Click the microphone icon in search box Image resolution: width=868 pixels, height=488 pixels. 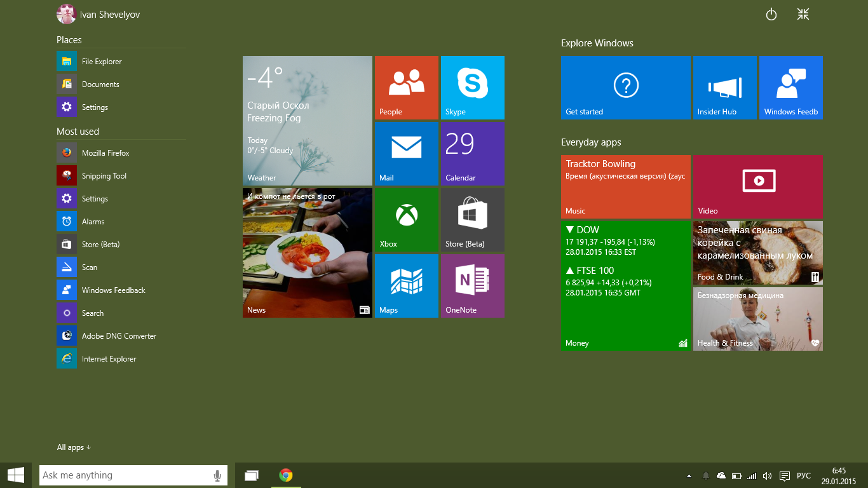[217, 475]
